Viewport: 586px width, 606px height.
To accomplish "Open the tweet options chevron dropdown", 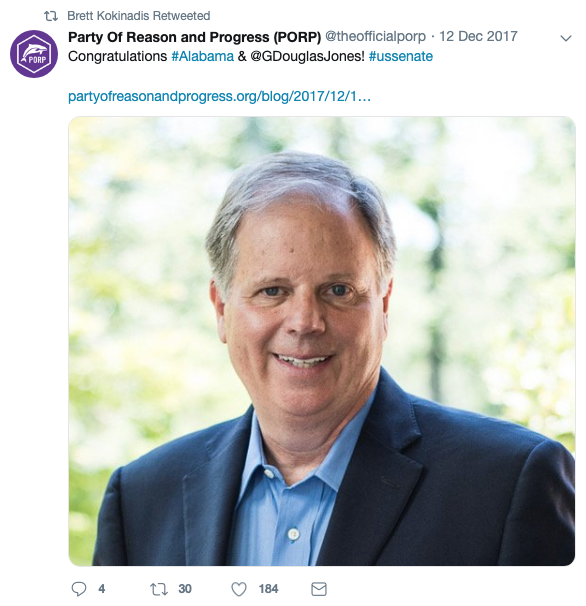I will tap(566, 38).
